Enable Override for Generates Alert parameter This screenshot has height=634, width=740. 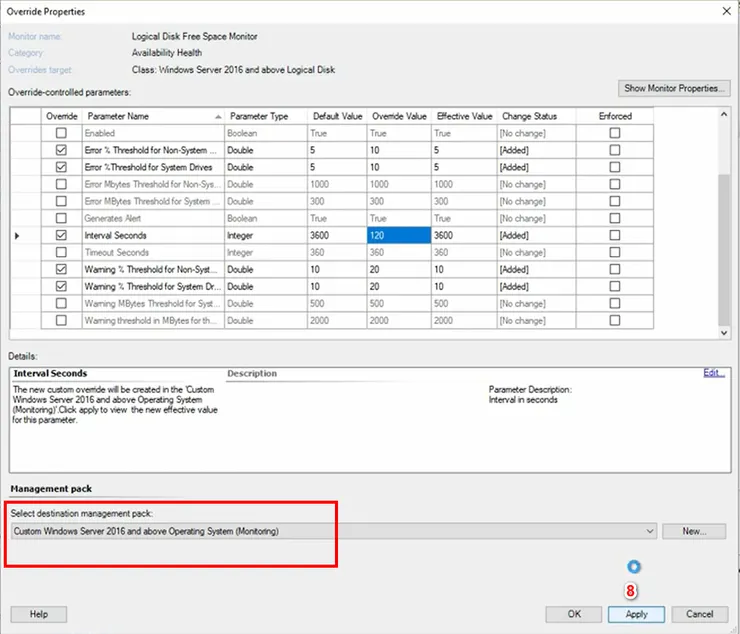62,218
